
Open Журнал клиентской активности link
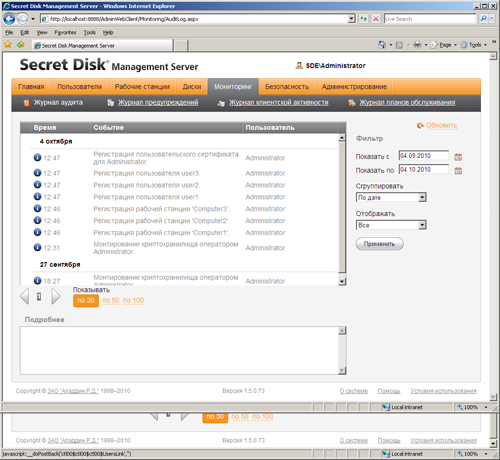(279, 103)
